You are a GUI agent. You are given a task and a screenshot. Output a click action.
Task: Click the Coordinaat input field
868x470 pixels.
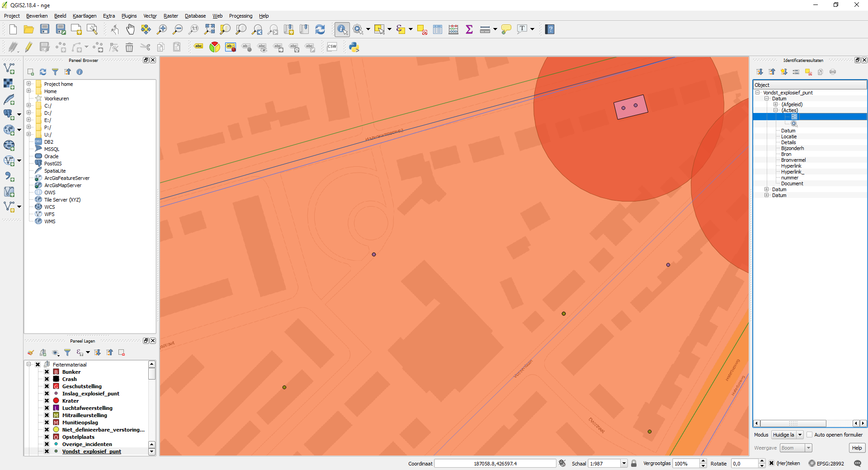pos(495,463)
